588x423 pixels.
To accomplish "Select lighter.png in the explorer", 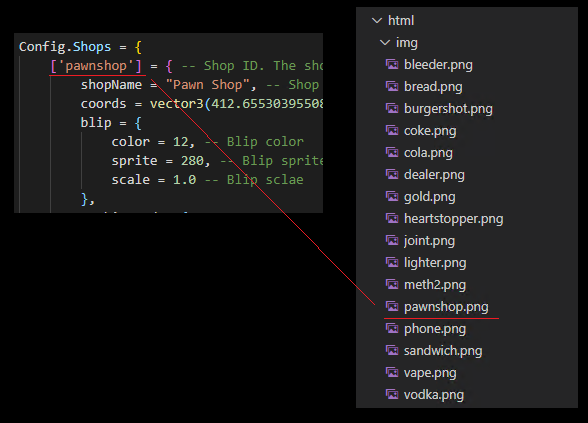I will click(x=435, y=262).
